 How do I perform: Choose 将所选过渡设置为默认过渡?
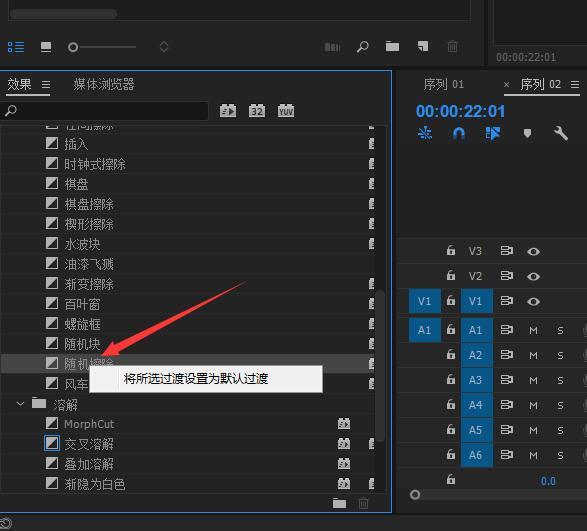206,379
